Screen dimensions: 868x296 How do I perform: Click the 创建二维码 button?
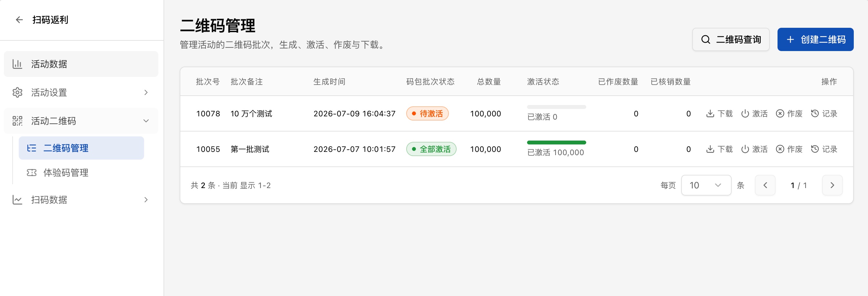[815, 39]
